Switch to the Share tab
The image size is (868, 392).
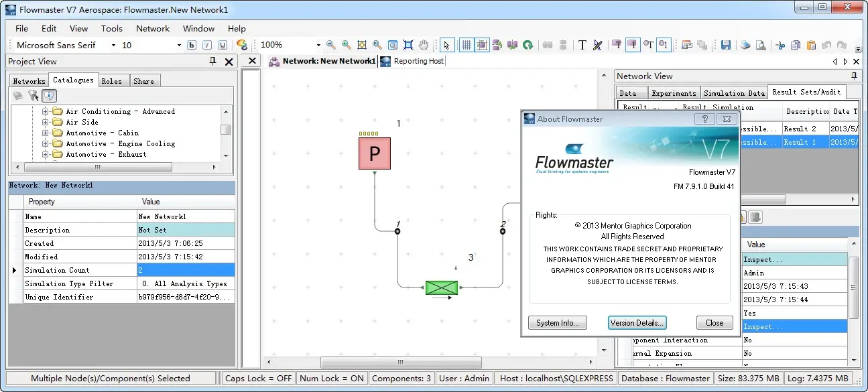click(143, 81)
